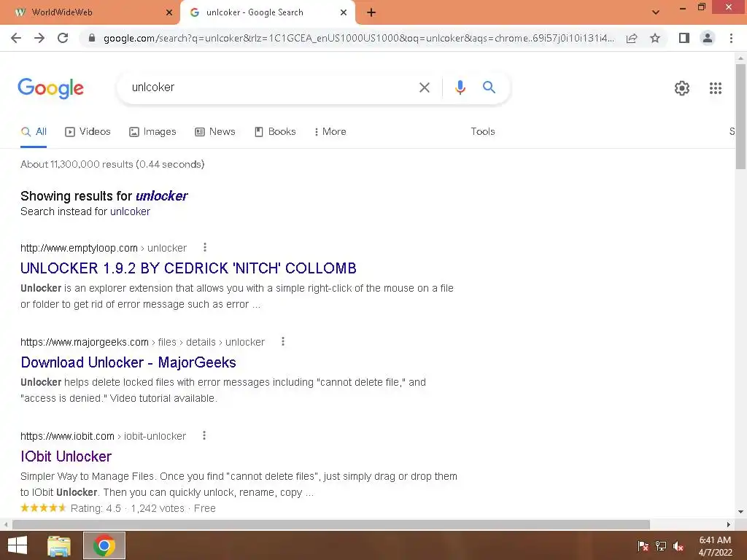Click the taskbar clock 6:41 AM
Image resolution: width=747 pixels, height=560 pixels.
[x=715, y=540]
